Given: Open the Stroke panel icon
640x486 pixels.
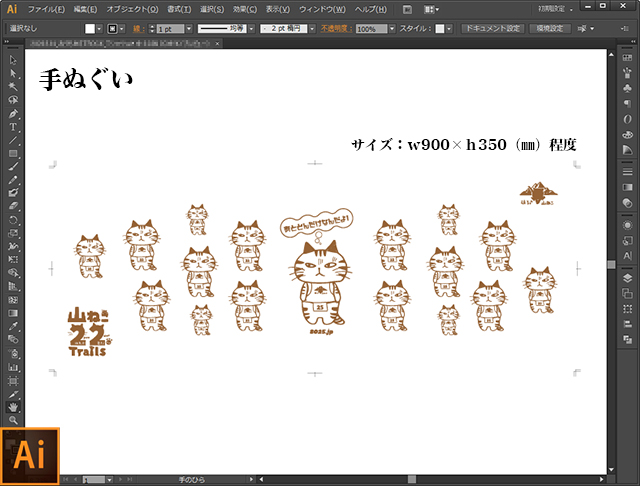Looking at the screenshot, I should pos(627,172).
